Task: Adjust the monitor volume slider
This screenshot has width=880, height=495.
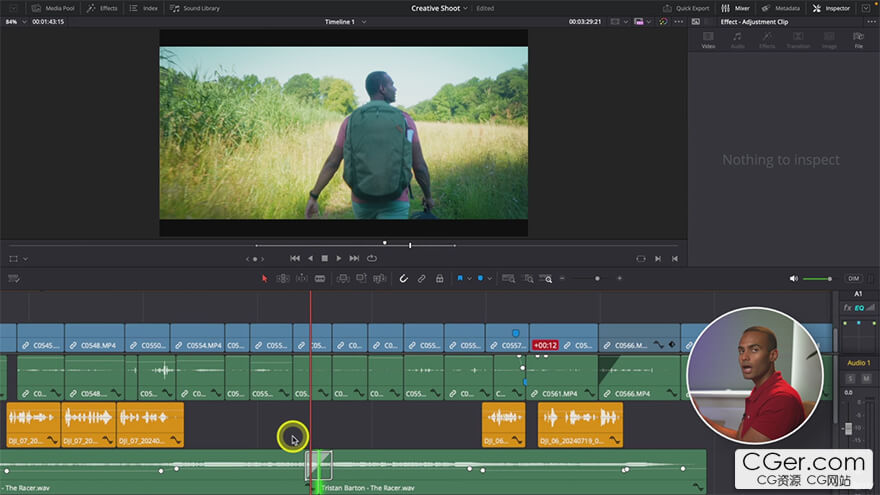Action: 818,278
